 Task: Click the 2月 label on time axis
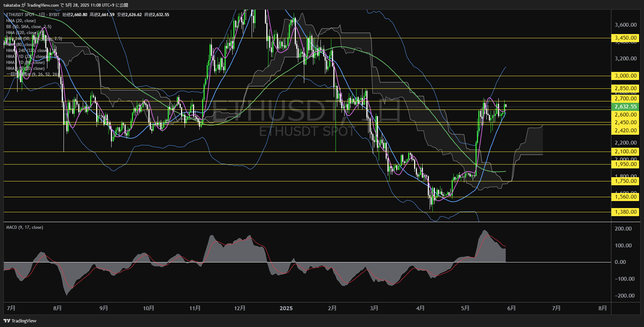332,308
